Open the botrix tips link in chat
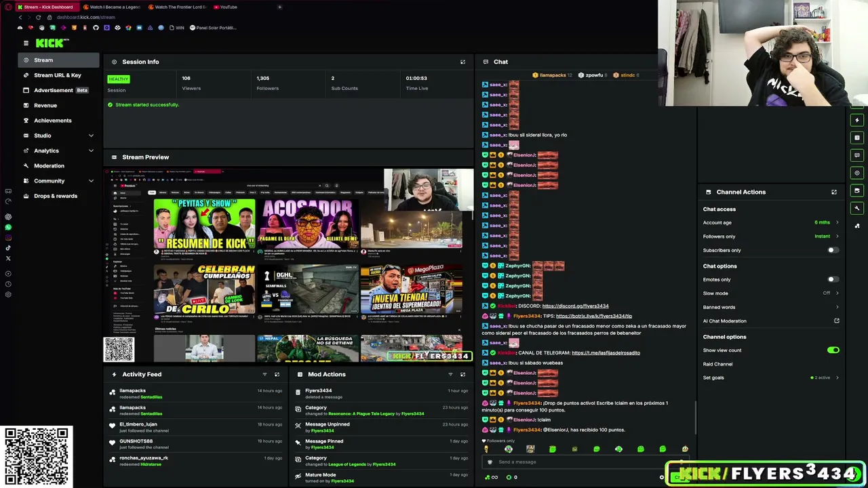The image size is (868, 488). pyautogui.click(x=594, y=316)
